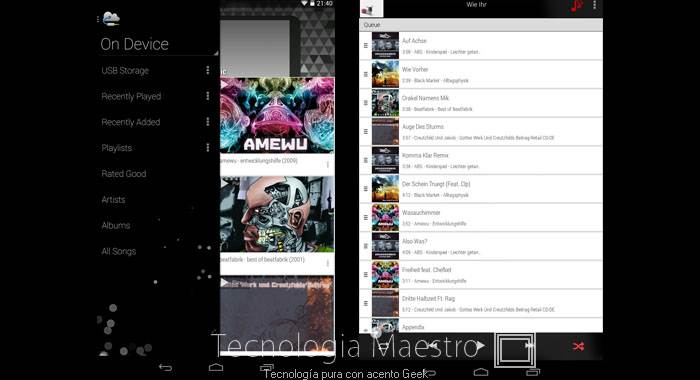
Task: Select Orakel Namens Mik track
Action: pos(481,103)
